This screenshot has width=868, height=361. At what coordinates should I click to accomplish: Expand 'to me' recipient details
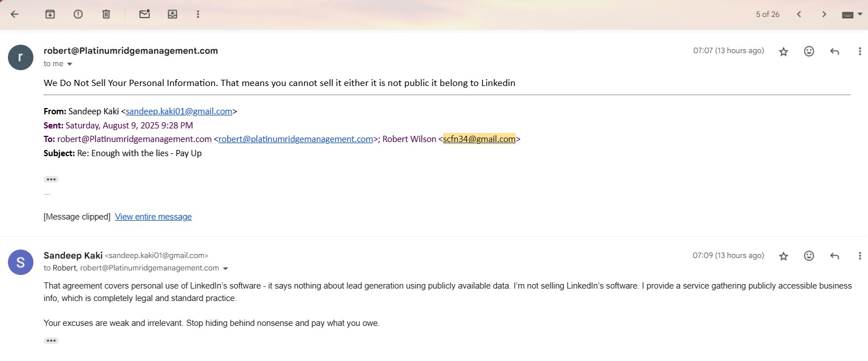point(70,64)
